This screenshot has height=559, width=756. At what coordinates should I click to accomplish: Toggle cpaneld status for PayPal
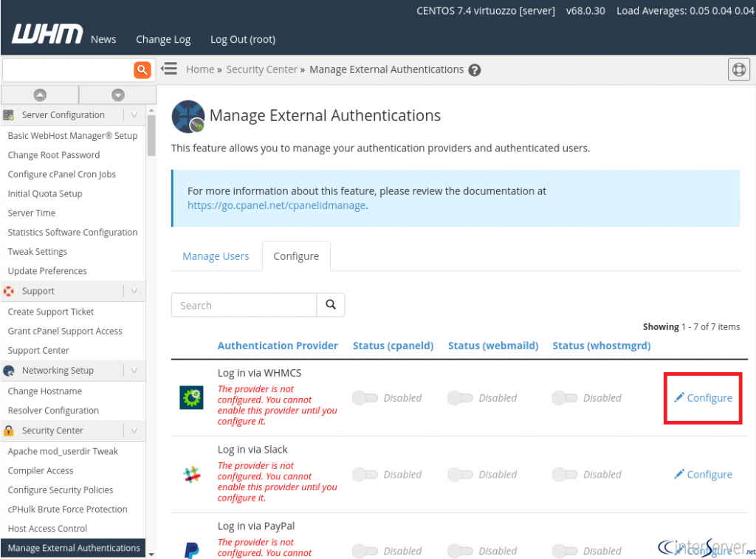(365, 551)
